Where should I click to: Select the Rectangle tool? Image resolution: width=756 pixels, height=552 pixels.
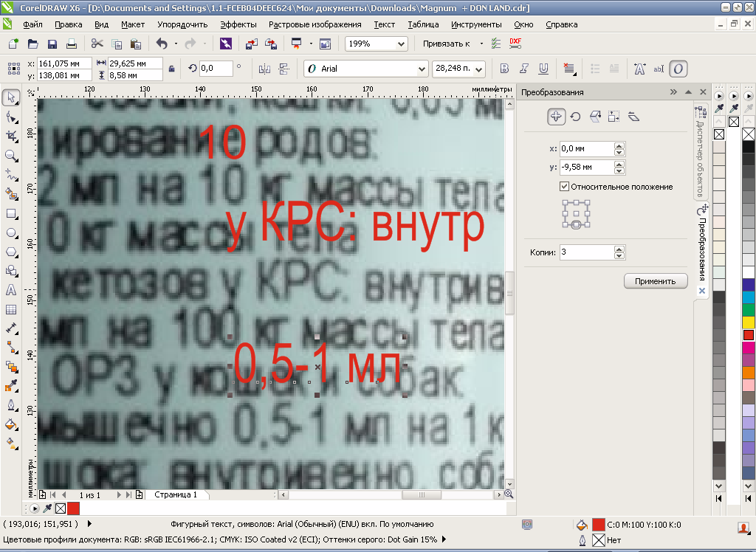point(11,213)
